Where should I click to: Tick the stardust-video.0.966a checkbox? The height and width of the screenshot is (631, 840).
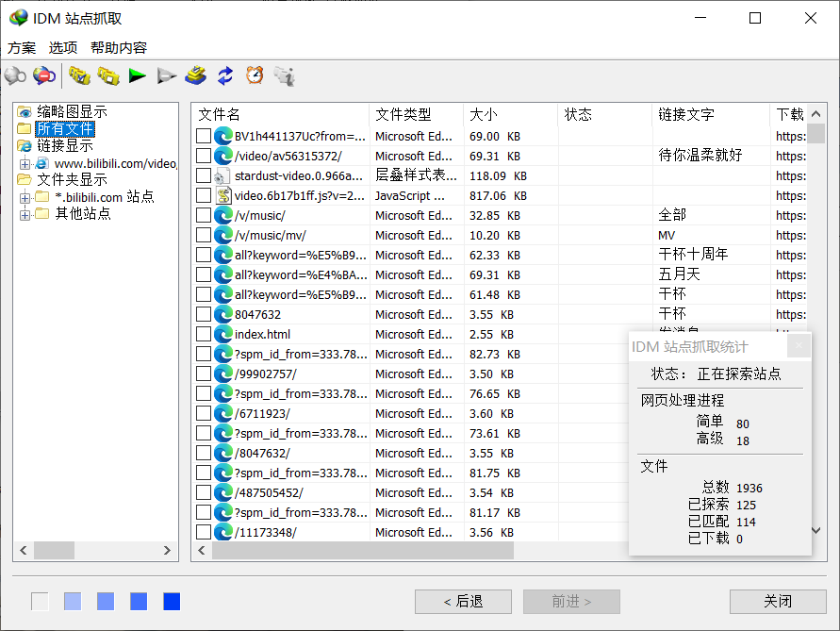[x=204, y=175]
